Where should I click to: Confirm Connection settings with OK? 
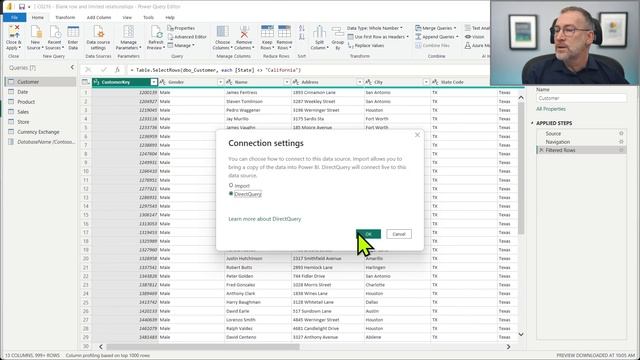(368, 234)
